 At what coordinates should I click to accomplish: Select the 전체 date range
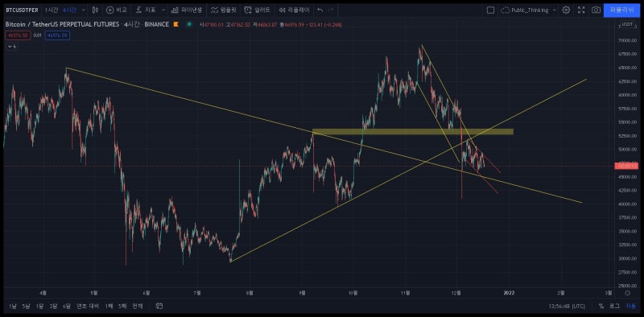click(138, 306)
